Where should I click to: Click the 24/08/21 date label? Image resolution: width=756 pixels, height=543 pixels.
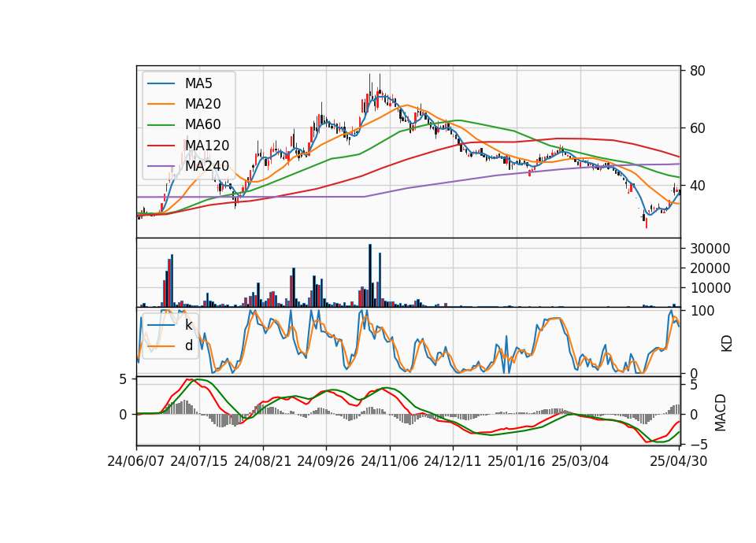tap(263, 461)
